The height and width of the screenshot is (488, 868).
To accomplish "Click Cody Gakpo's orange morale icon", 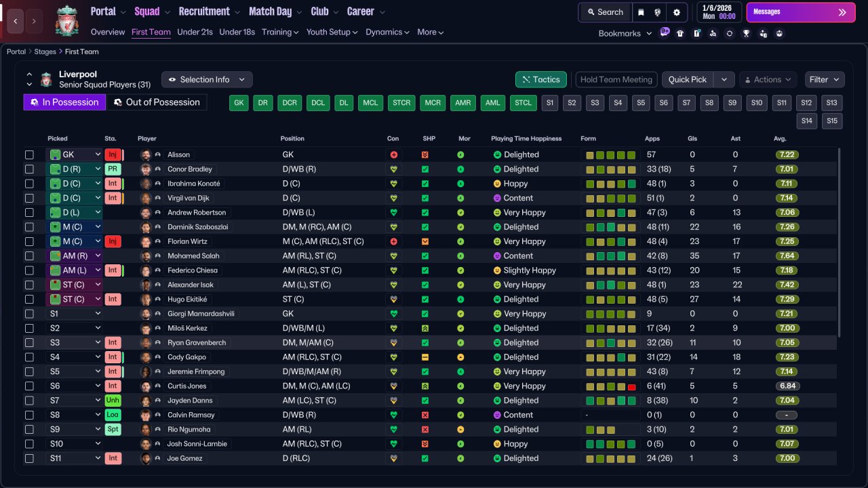I will click(460, 357).
